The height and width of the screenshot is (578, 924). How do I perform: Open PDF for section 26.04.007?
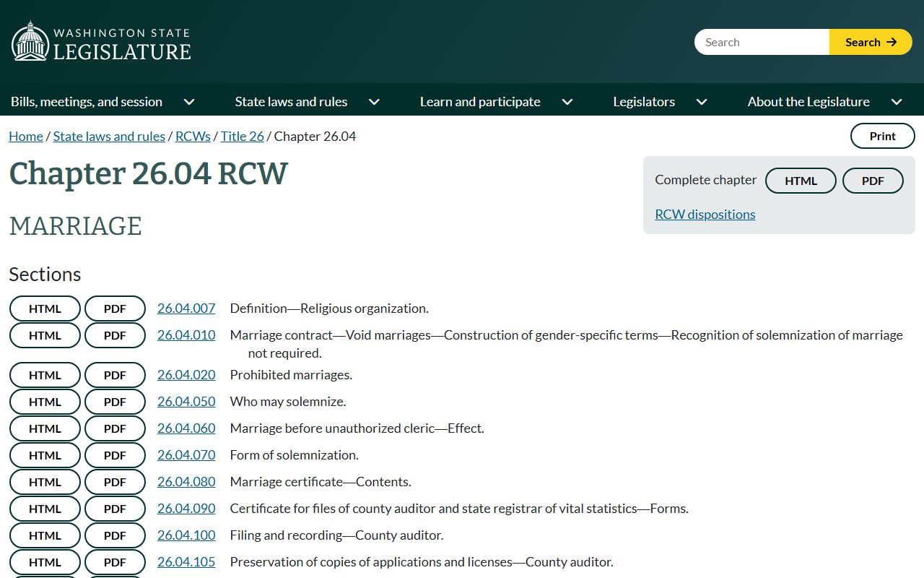[x=115, y=309]
